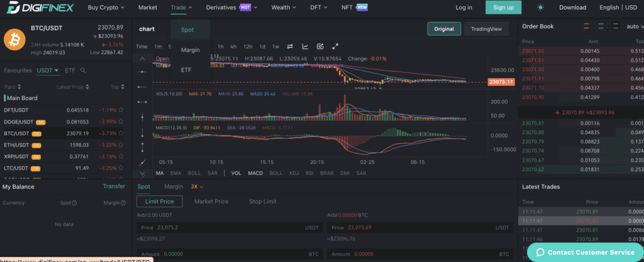Open the Wealth dropdown menu
644x262 pixels.
pos(284,8)
